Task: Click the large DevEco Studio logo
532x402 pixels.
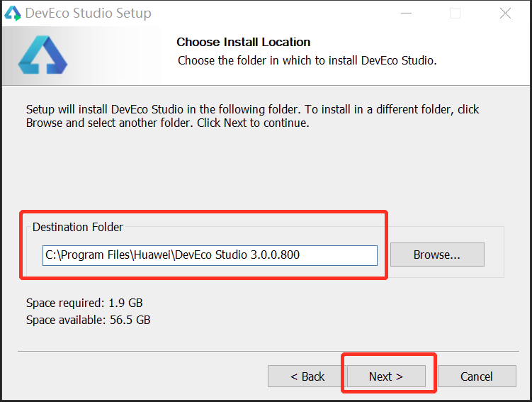Action: coord(43,55)
